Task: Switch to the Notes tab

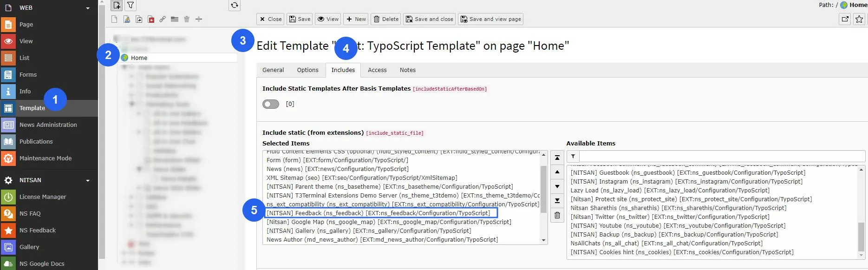Action: (408, 70)
